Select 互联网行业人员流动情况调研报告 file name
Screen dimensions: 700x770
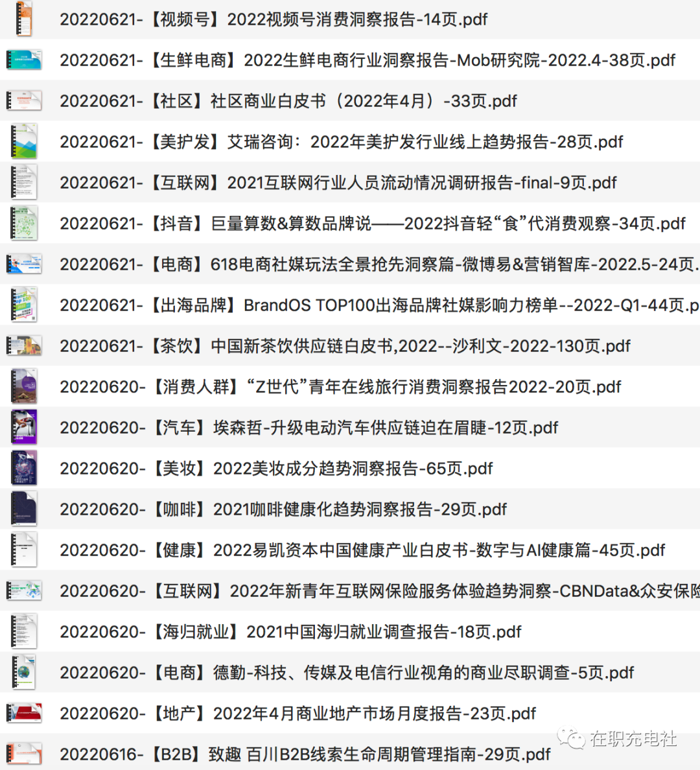338,183
